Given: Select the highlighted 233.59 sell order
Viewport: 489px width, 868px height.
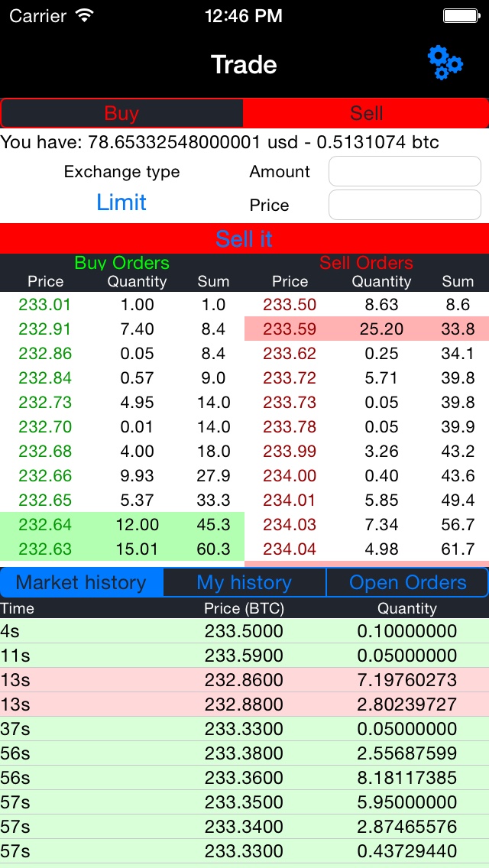Looking at the screenshot, I should tap(367, 329).
